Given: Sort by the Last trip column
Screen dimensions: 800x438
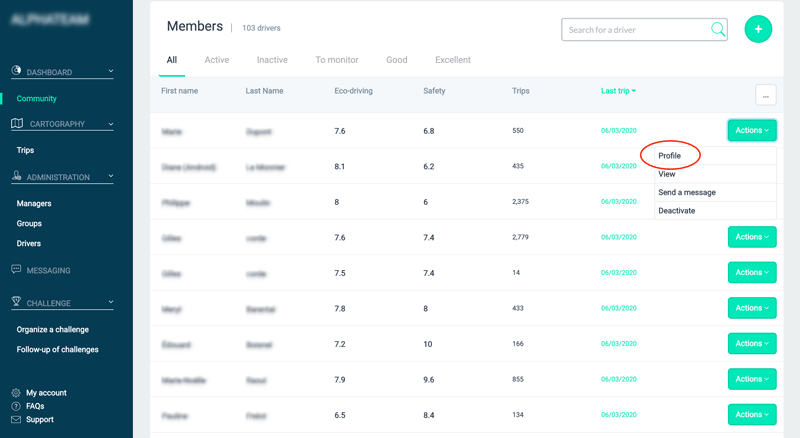Looking at the screenshot, I should (x=618, y=91).
